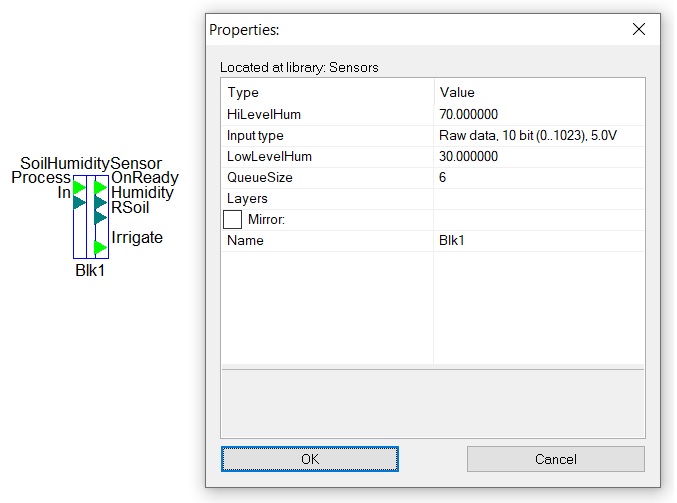Toggle the Mirror checkbox

(x=232, y=219)
